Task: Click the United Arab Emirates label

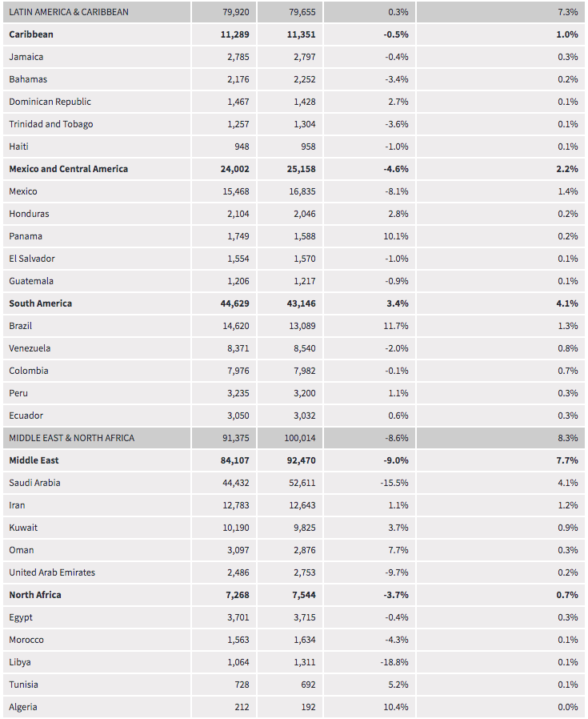Action: (x=52, y=572)
